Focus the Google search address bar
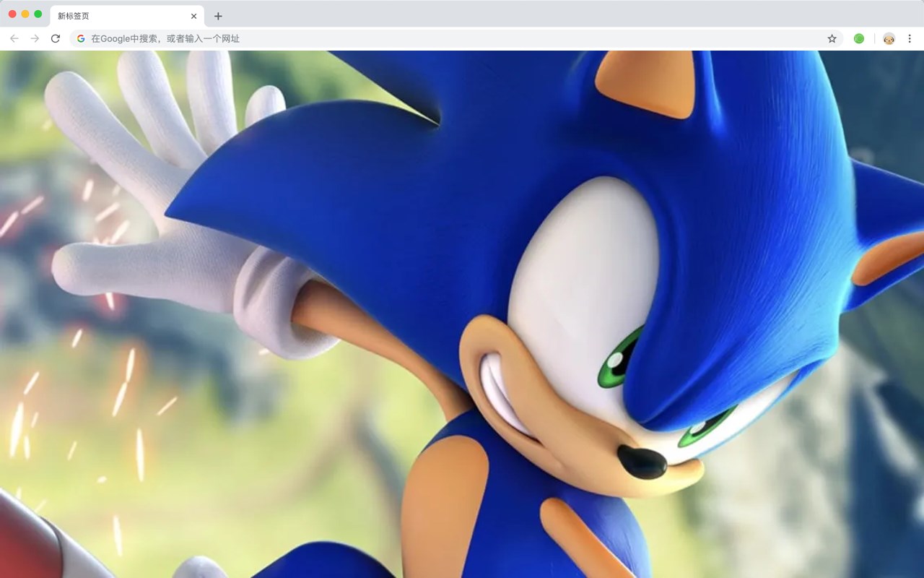The width and height of the screenshot is (924, 578). pos(456,38)
